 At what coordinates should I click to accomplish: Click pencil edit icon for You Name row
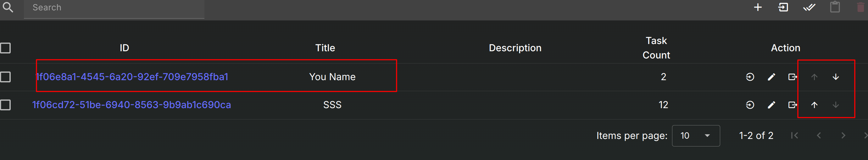pos(771,77)
